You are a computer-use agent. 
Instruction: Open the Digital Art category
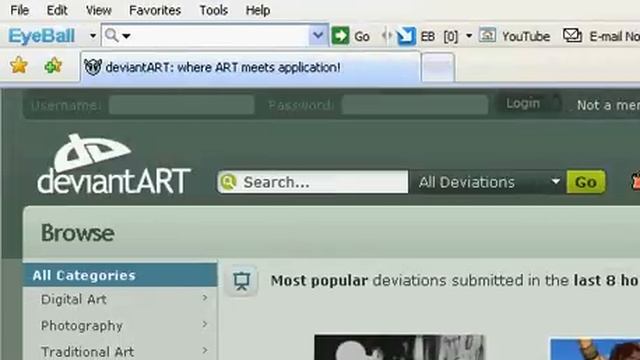point(73,299)
